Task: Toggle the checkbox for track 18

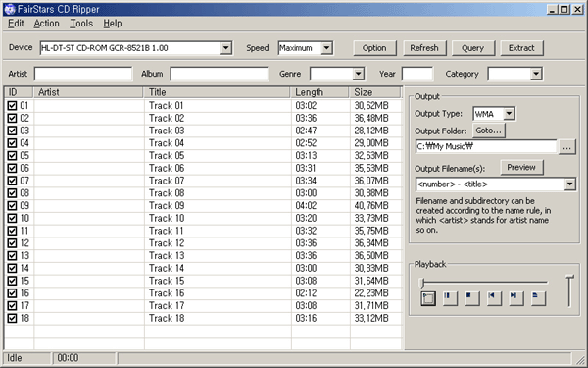Action: [12, 318]
